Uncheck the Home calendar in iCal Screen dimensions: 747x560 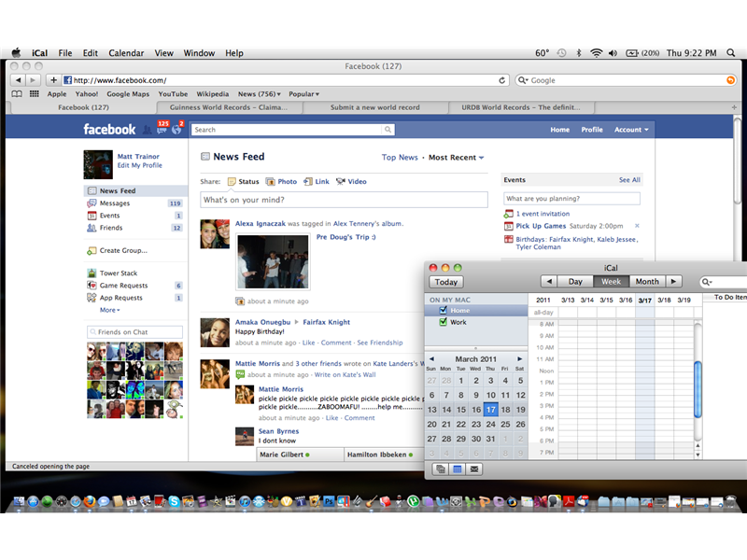click(x=442, y=308)
